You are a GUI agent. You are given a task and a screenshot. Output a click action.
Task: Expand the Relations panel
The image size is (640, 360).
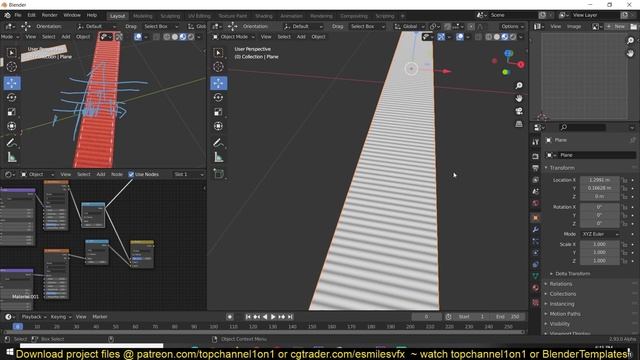pos(560,284)
